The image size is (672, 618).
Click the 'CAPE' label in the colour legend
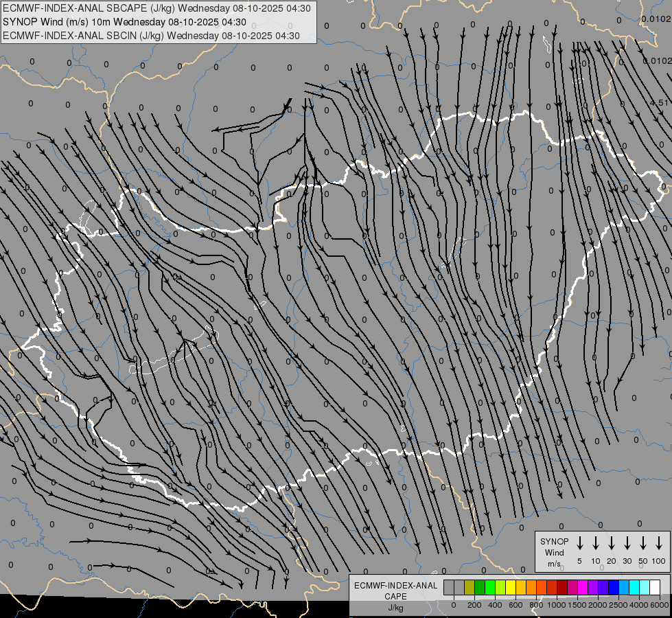[x=395, y=597]
